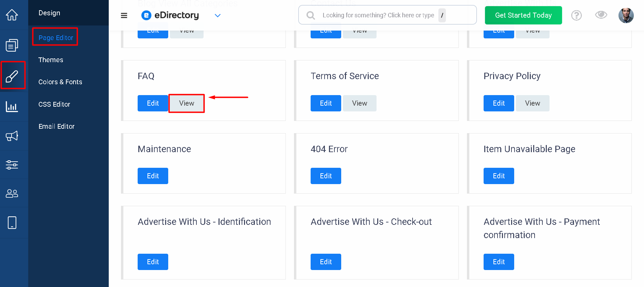Open the Activity bar chart icon
644x287 pixels.
[12, 107]
